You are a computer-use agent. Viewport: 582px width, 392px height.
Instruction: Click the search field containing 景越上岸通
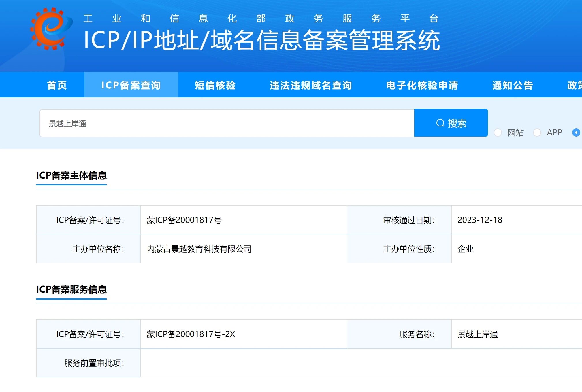(x=227, y=123)
